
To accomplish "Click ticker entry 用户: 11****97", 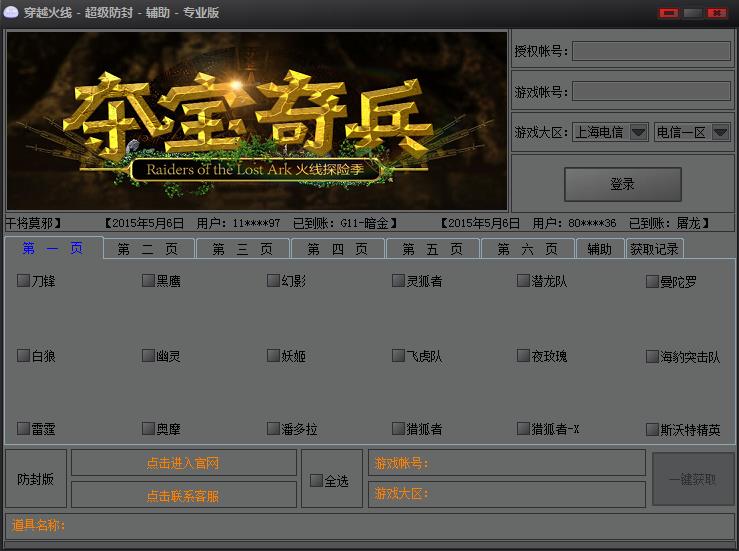I will click(238, 223).
